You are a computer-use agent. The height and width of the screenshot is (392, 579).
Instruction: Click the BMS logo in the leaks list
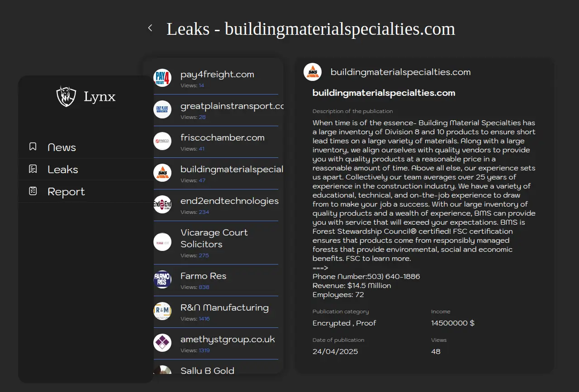click(x=162, y=173)
